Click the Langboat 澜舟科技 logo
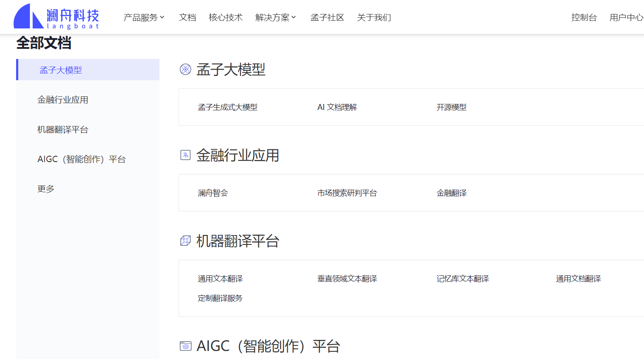 [56, 17]
